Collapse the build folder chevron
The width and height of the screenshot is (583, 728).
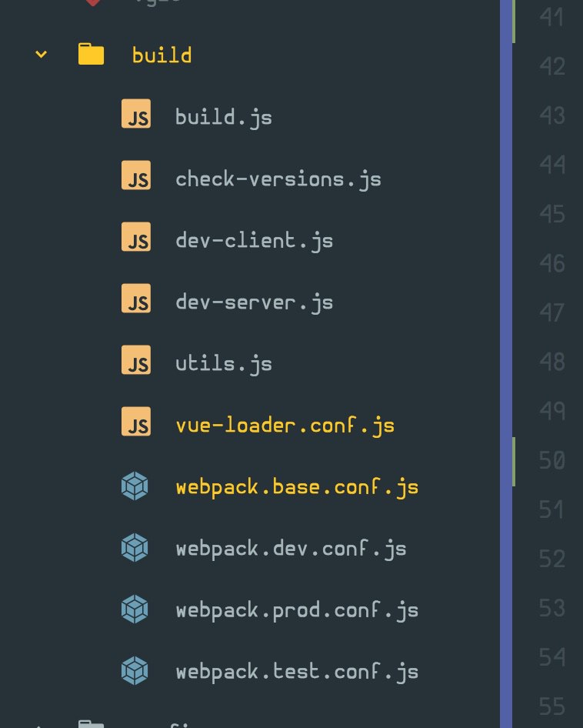point(41,55)
